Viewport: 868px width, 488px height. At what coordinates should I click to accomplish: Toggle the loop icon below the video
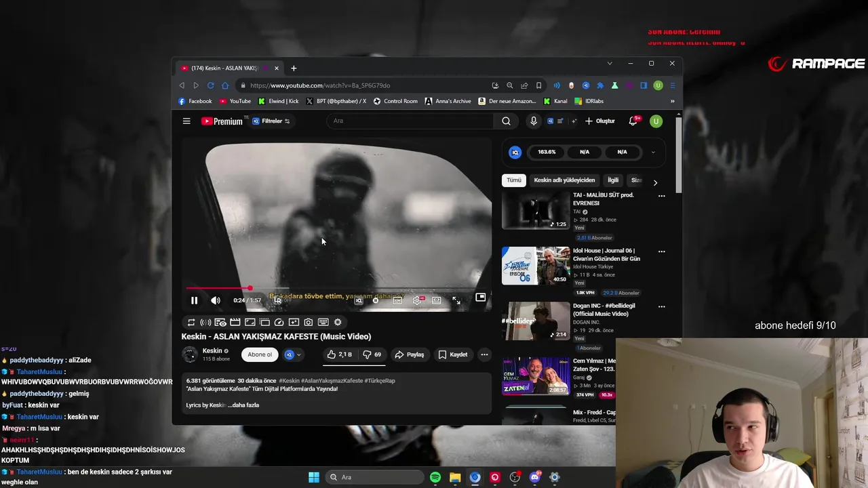(191, 323)
